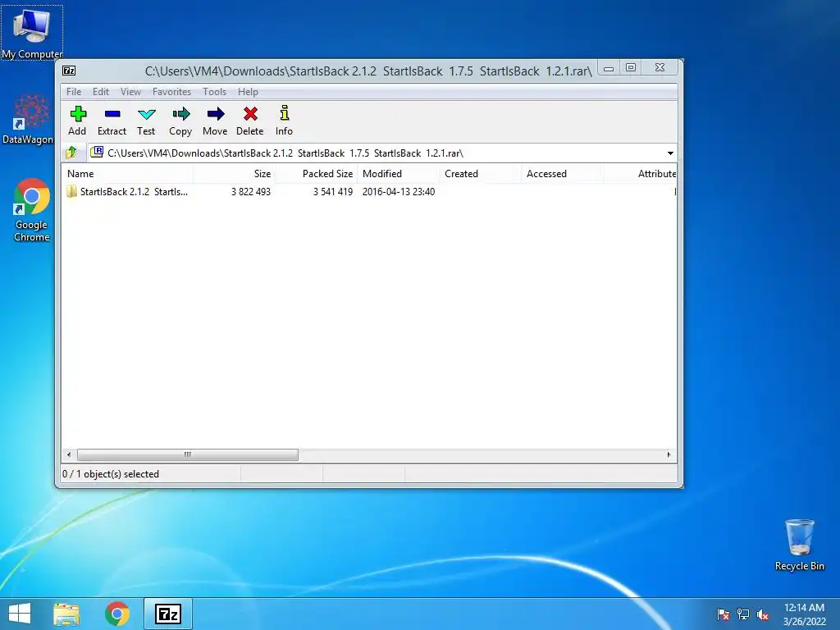
Task: Open the View menu
Action: click(x=130, y=92)
